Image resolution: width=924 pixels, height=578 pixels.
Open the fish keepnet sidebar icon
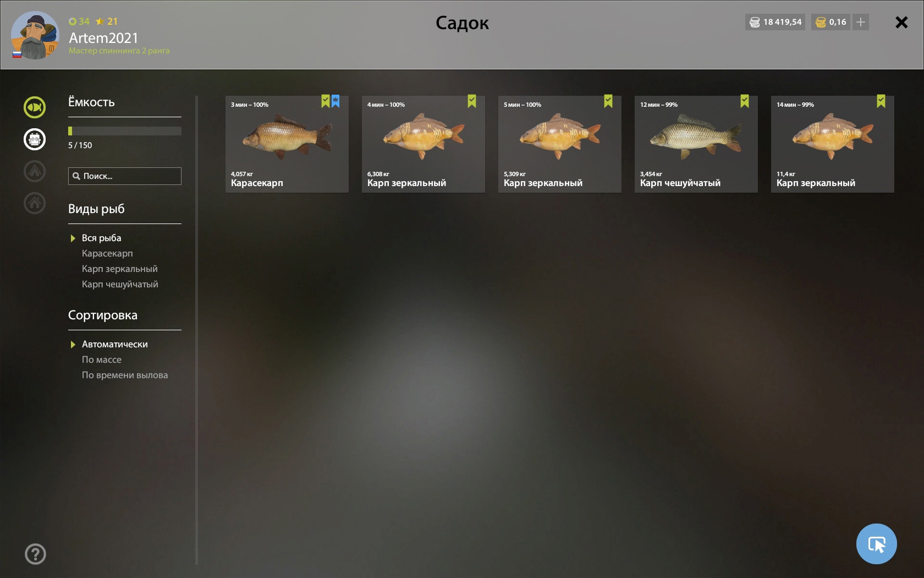click(x=35, y=107)
